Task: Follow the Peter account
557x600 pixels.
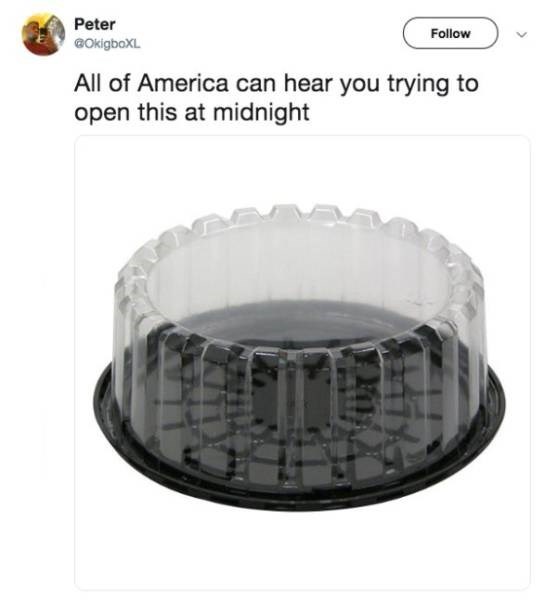Action: point(450,33)
